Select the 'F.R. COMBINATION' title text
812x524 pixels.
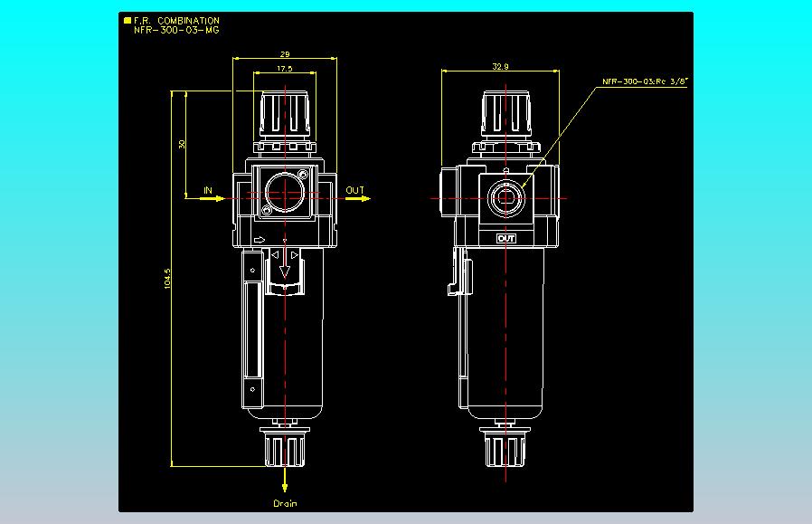(176, 21)
